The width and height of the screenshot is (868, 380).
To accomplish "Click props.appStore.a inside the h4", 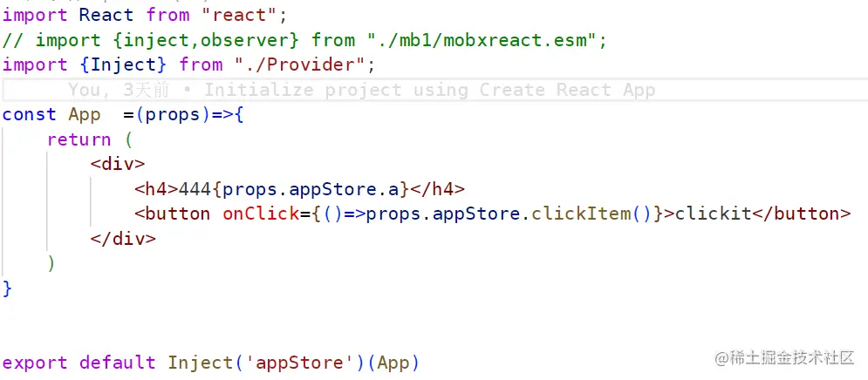I will pyautogui.click(x=311, y=189).
